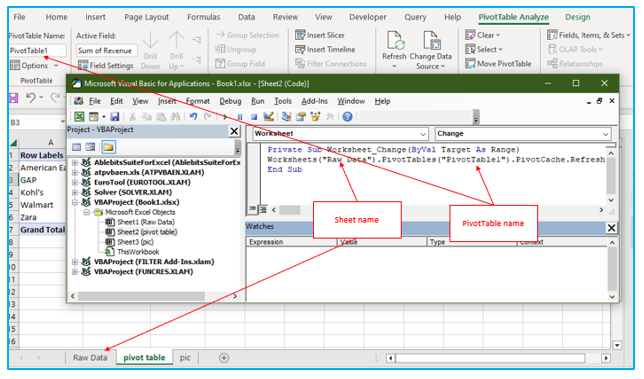The width and height of the screenshot is (644, 379).
Task: Click Refresh button in Excel ribbon
Action: pyautogui.click(x=394, y=49)
